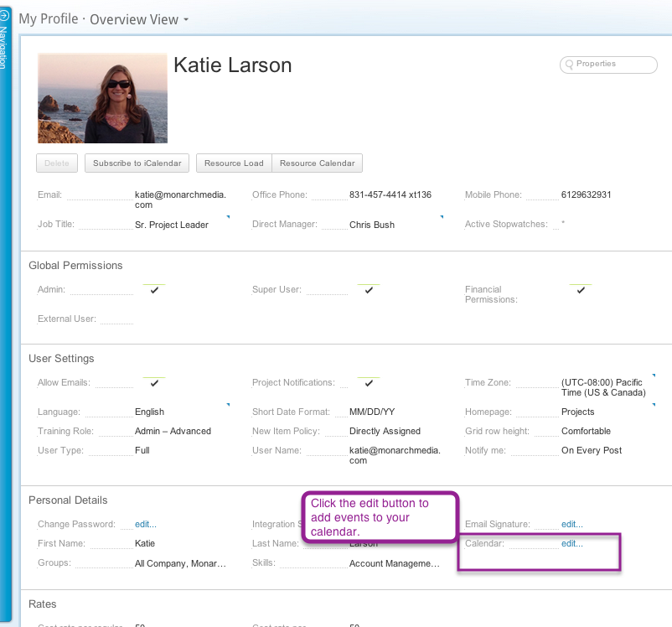The height and width of the screenshot is (627, 672).
Task: Click the vertical 'Navigation' sidebar label
Action: click(3, 48)
